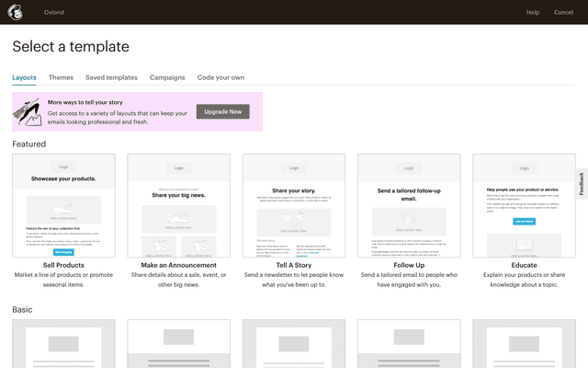Click the Mailchimp monkey logo
The image size is (588, 368).
[15, 12]
